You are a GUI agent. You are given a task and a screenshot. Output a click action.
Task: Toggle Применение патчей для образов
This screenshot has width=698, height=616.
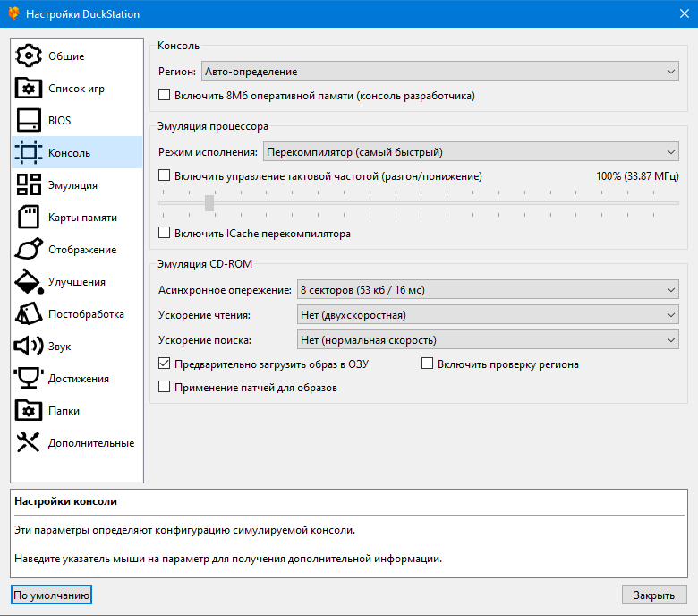point(165,387)
